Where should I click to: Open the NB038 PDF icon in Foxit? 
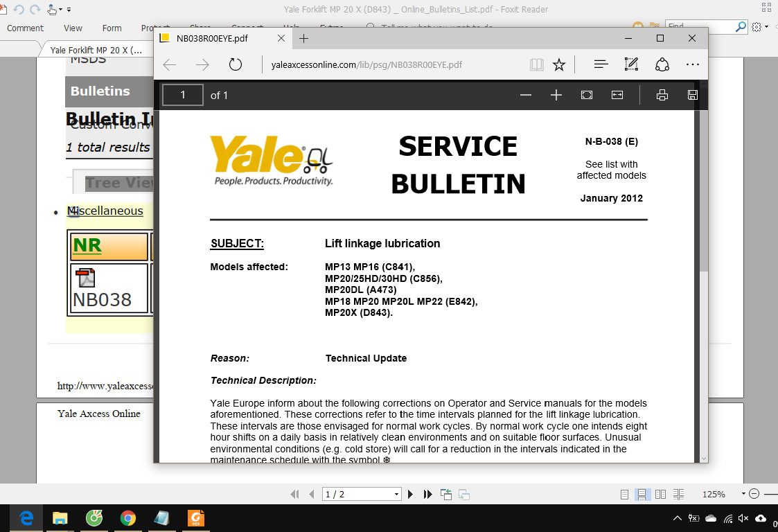pos(85,278)
